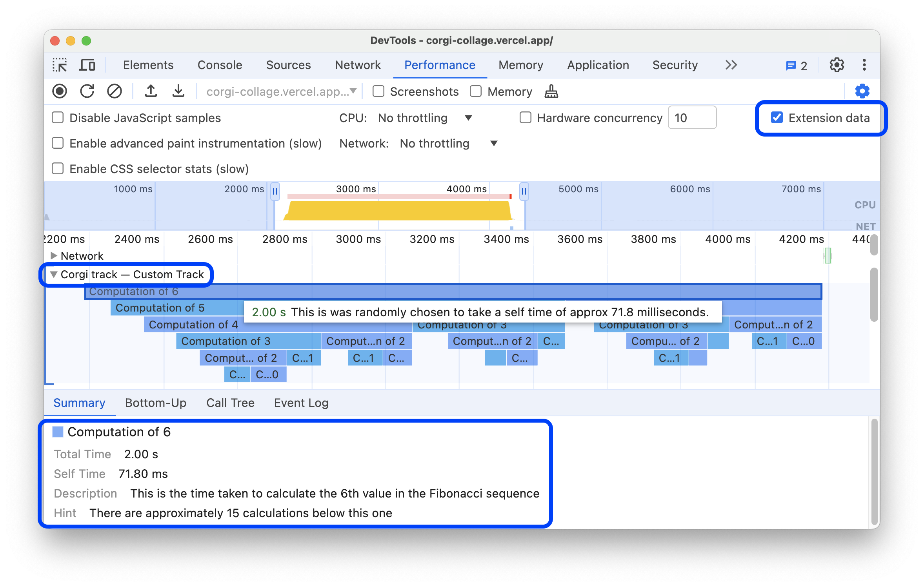Screen dimensions: 924x587
Task: Click the Performance settings gear icon
Action: pos(863,91)
